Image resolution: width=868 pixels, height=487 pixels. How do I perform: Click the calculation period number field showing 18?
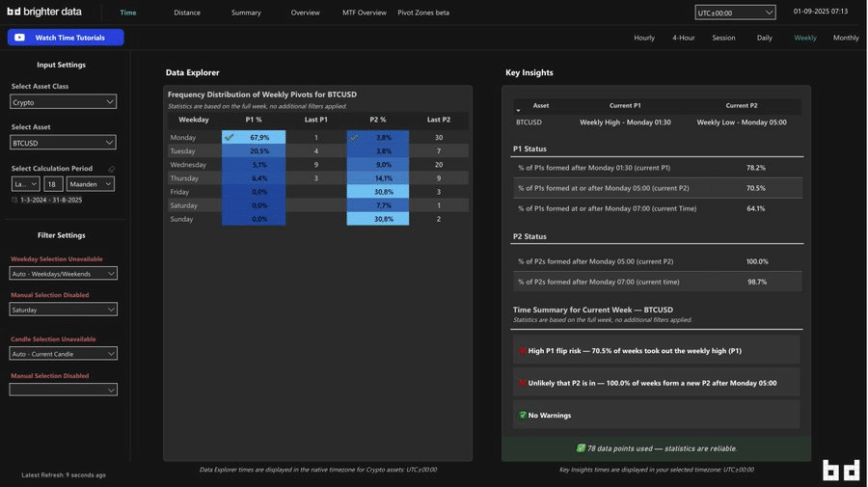53,184
